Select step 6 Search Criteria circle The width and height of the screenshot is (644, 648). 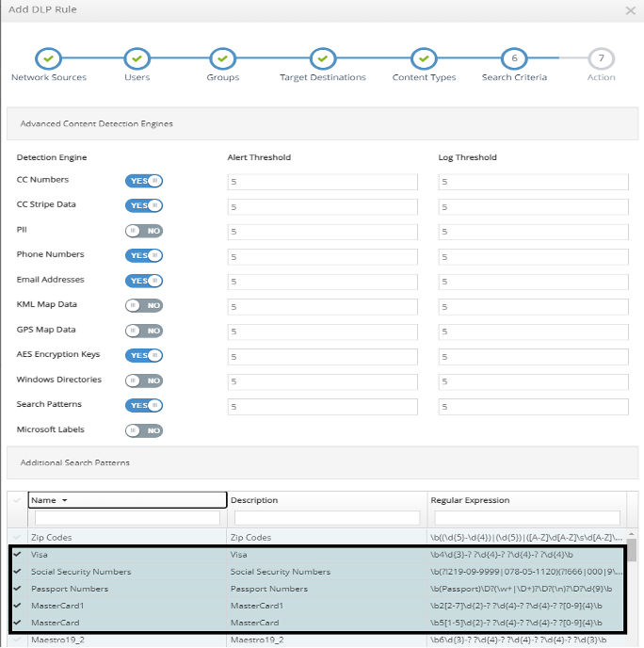pyautogui.click(x=514, y=58)
